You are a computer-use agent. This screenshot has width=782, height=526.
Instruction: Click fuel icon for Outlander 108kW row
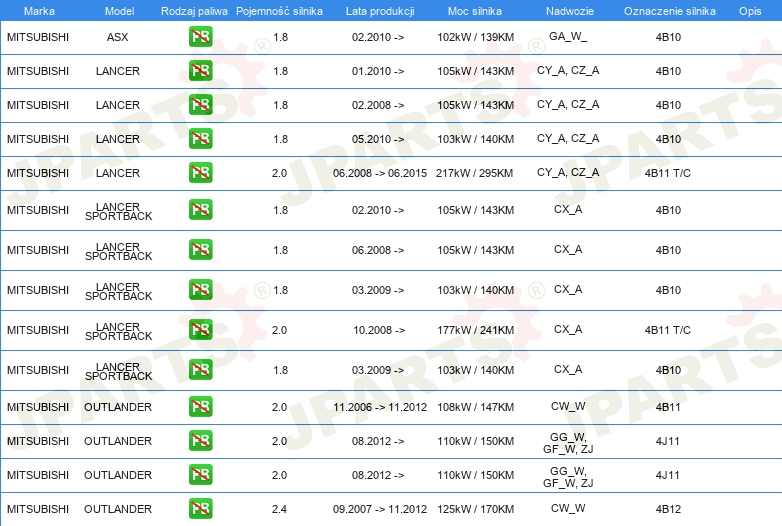coord(200,406)
